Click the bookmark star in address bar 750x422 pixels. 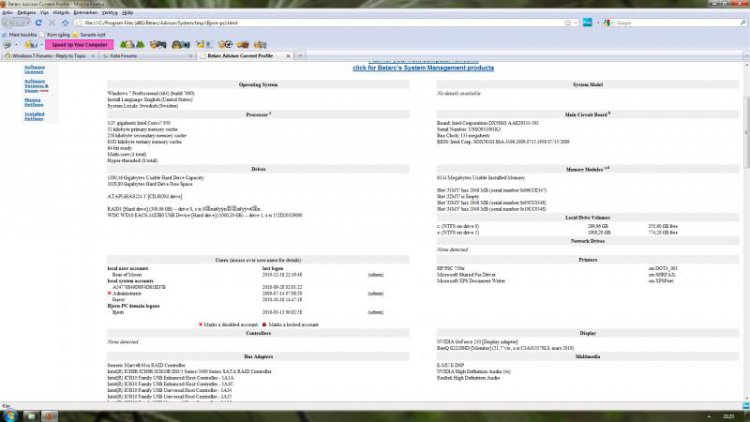pos(568,22)
